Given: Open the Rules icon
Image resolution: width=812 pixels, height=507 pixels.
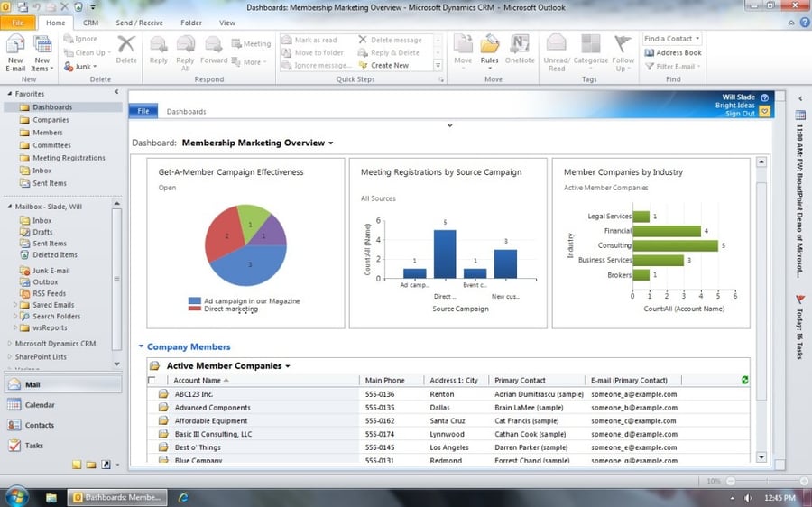Looking at the screenshot, I should pos(489,44).
